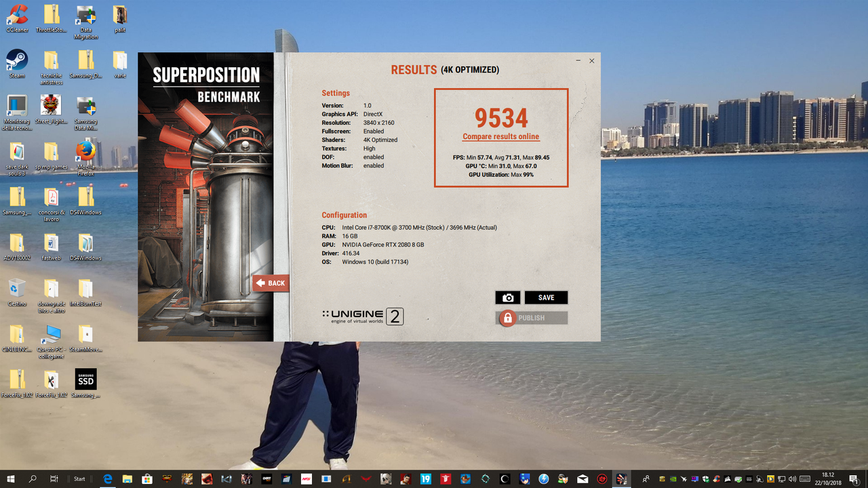This screenshot has height=488, width=868.
Task: Click the RAM value 16 GB
Action: click(x=349, y=236)
